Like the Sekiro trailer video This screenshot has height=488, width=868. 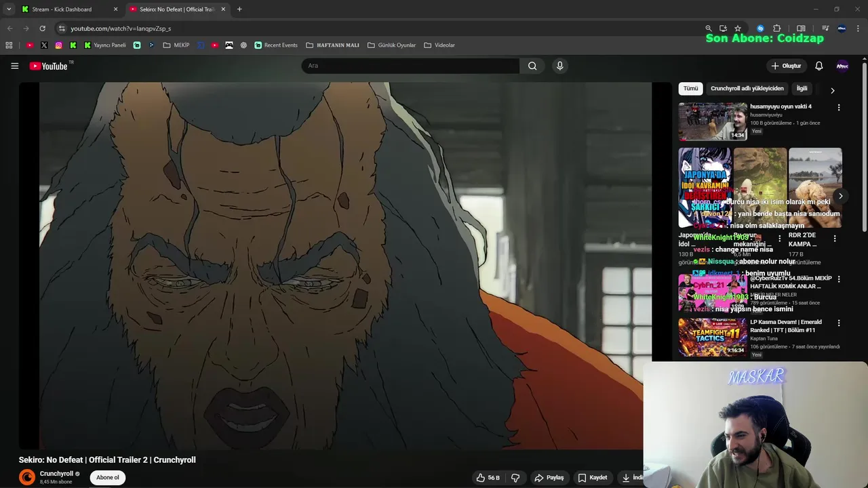(488, 477)
